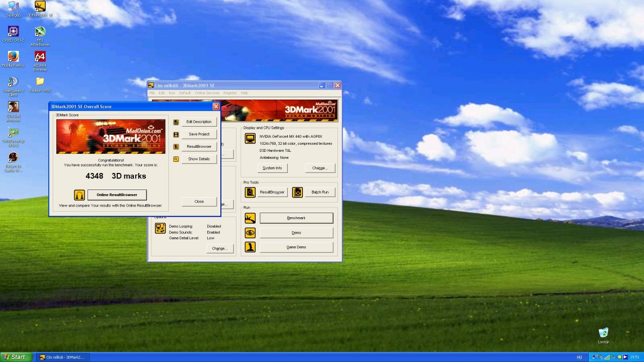644x362 pixels.
Task: Close the 3DMark2001 SE Overall Score dialog
Action: click(216, 107)
